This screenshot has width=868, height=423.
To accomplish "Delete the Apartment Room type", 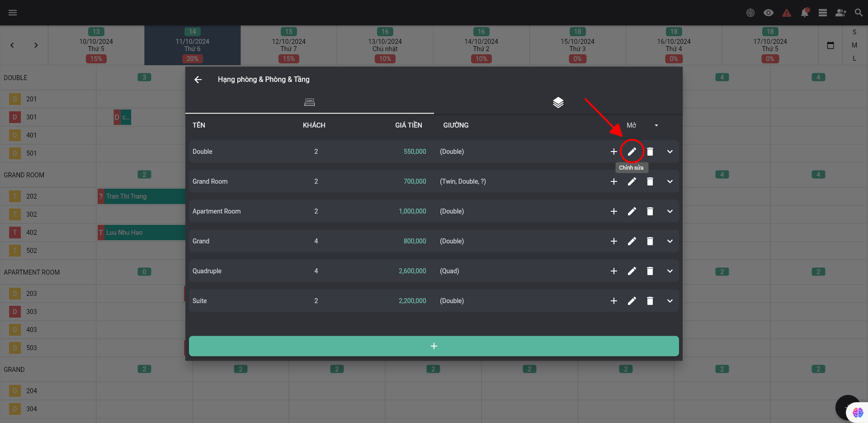I will click(650, 211).
